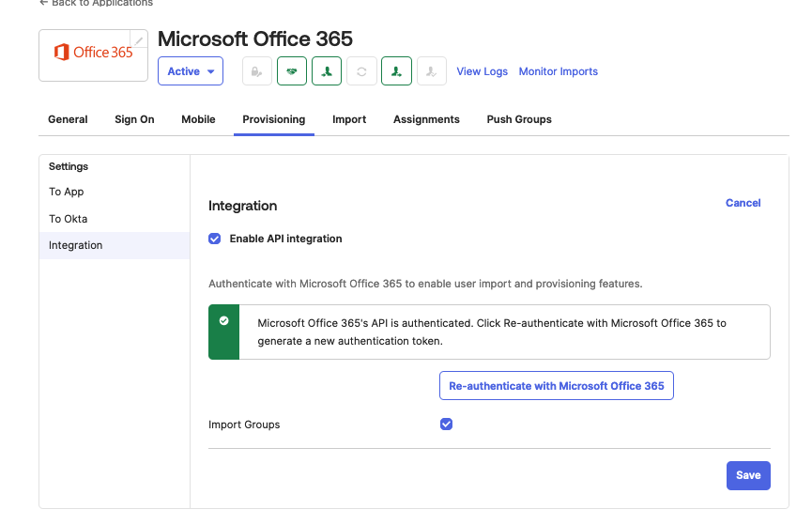Click the View Logs link
The width and height of the screenshot is (812, 525).
pos(483,71)
